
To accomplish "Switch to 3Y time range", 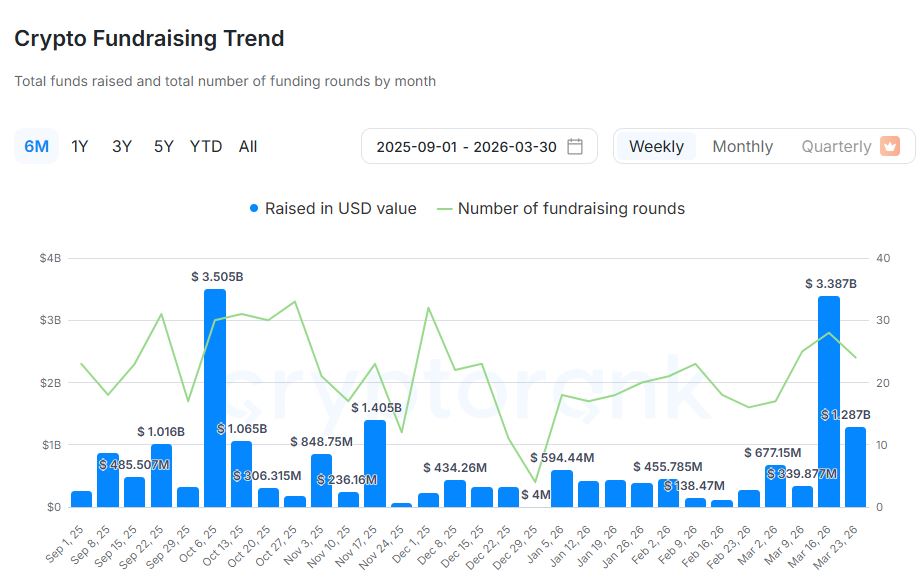I will pyautogui.click(x=122, y=146).
